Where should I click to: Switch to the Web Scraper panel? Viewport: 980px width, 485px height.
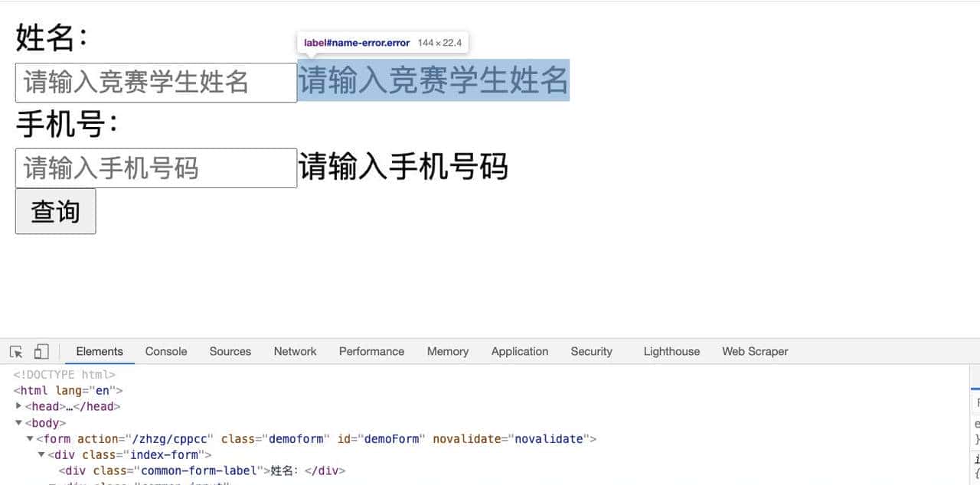pos(754,351)
